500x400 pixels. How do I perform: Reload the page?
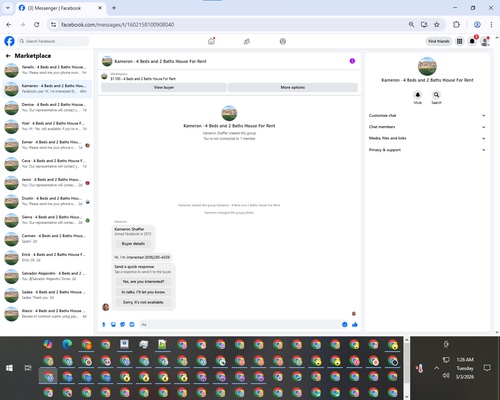coord(37,25)
